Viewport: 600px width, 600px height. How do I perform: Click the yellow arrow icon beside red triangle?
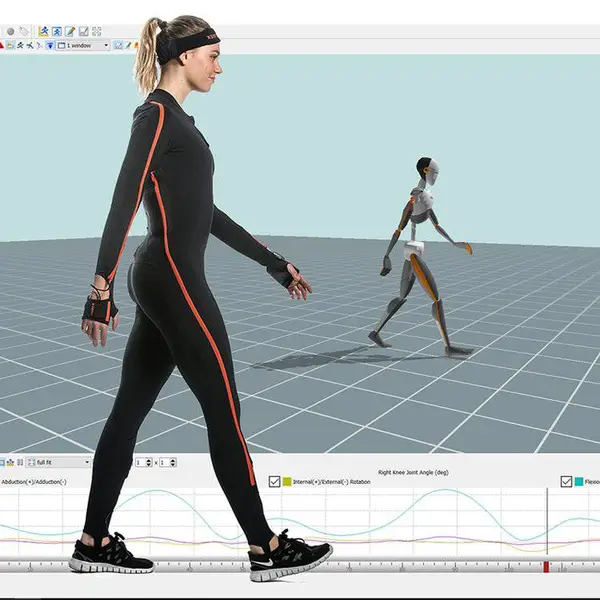pos(10,46)
